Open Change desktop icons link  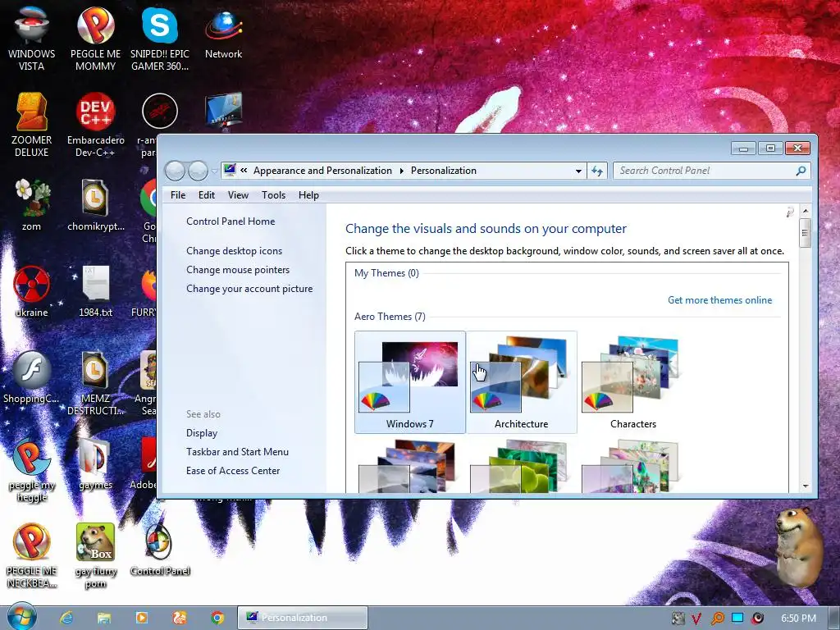coord(234,251)
